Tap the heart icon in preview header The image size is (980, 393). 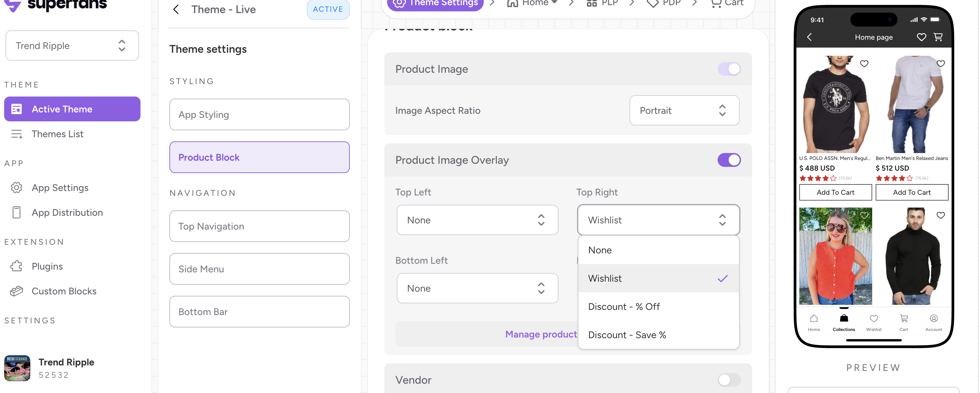pos(921,37)
